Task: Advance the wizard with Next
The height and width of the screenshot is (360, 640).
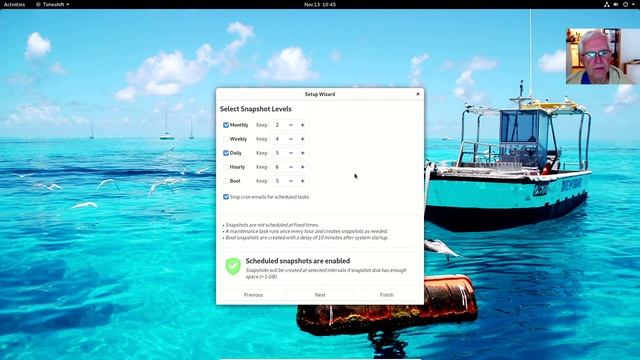Action: (x=320, y=295)
